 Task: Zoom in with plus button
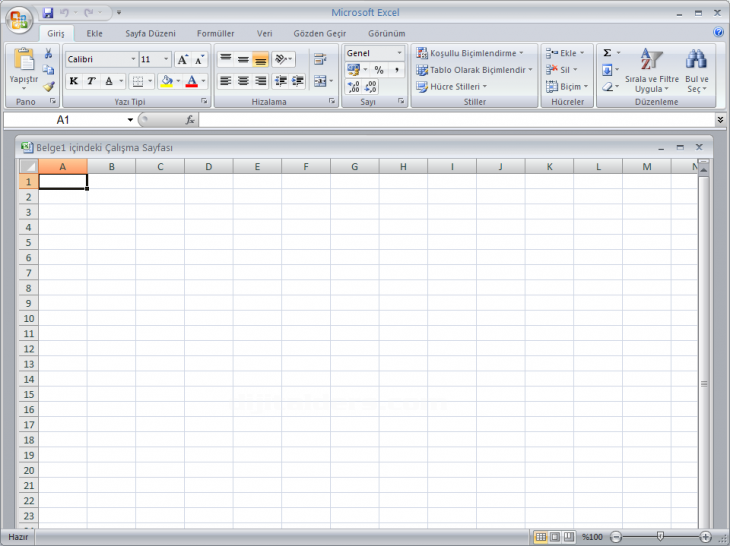click(705, 537)
